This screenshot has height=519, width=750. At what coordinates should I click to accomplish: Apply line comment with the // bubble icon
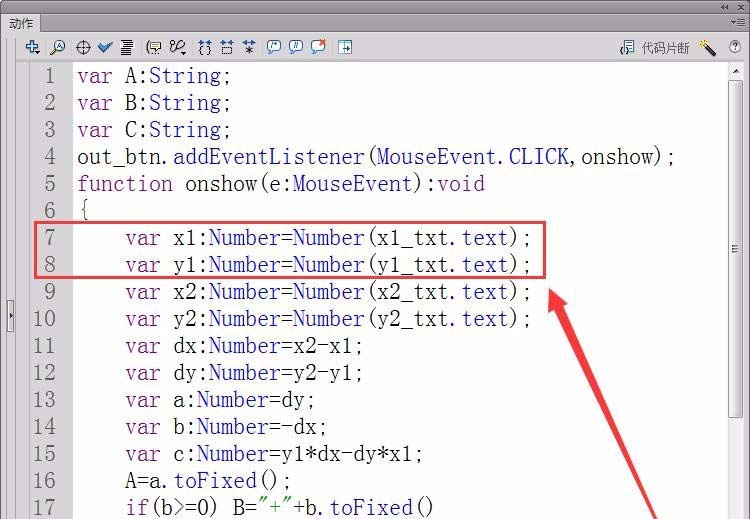pos(296,47)
